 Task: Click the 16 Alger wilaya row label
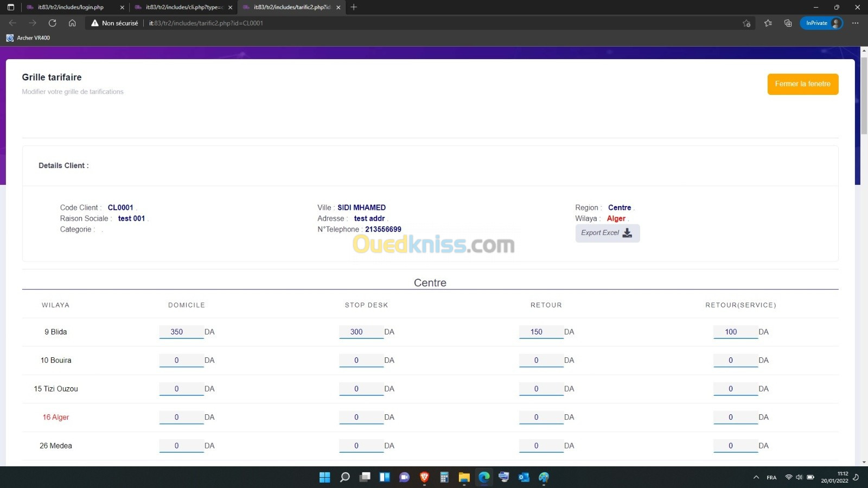pyautogui.click(x=56, y=417)
